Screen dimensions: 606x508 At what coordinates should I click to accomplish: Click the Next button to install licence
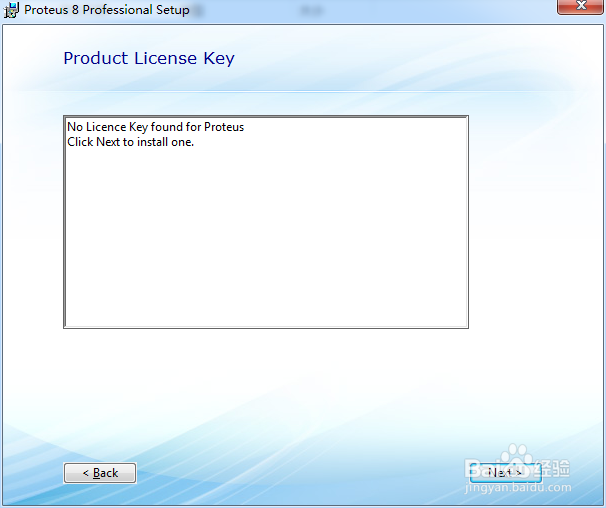pos(506,472)
